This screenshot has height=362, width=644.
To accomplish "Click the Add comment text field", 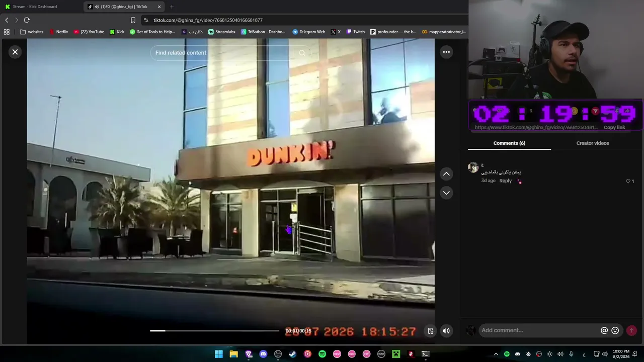I will (x=538, y=330).
